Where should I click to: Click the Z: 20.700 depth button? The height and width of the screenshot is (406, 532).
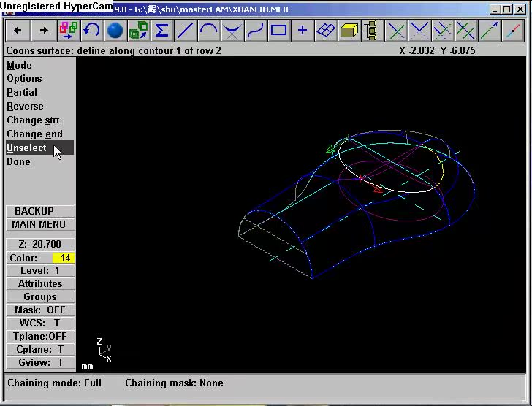click(x=40, y=244)
